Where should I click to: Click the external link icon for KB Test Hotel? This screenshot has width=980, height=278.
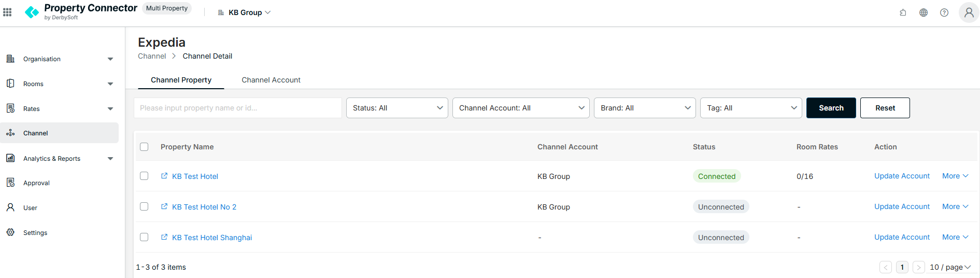coord(164,176)
